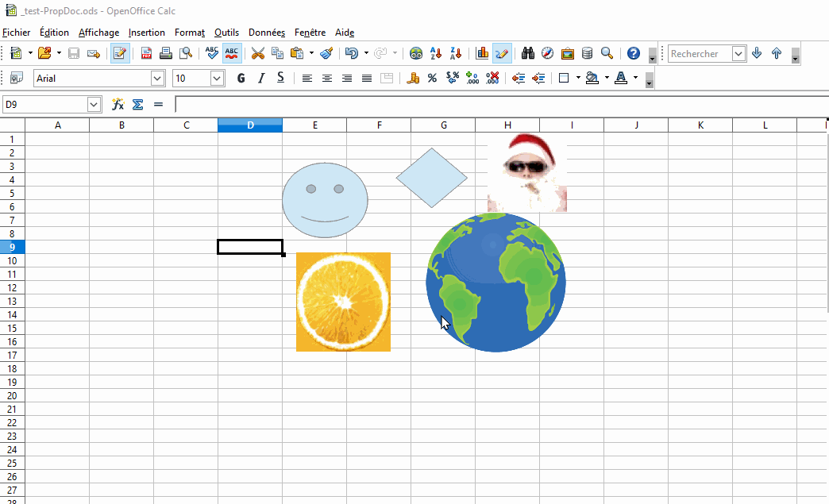Image resolution: width=829 pixels, height=504 pixels.
Task: Delete a decimal place
Action: click(492, 79)
